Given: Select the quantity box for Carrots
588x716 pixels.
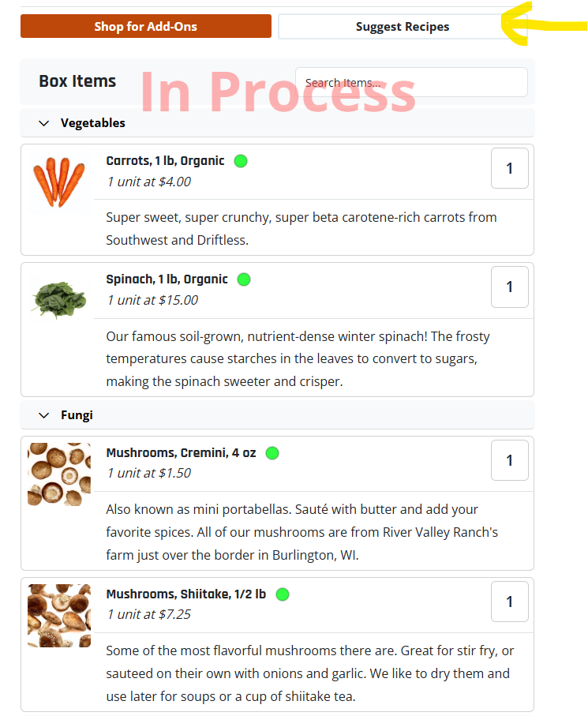Looking at the screenshot, I should [x=510, y=168].
